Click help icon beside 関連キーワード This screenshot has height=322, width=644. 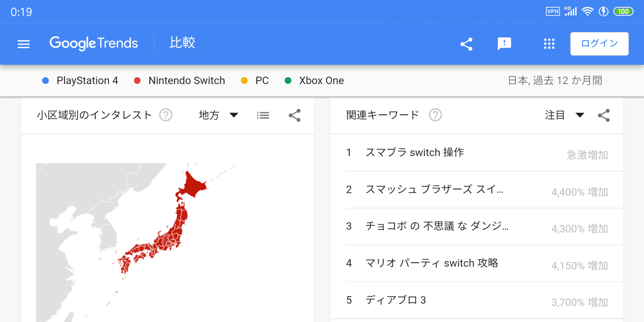tap(435, 115)
